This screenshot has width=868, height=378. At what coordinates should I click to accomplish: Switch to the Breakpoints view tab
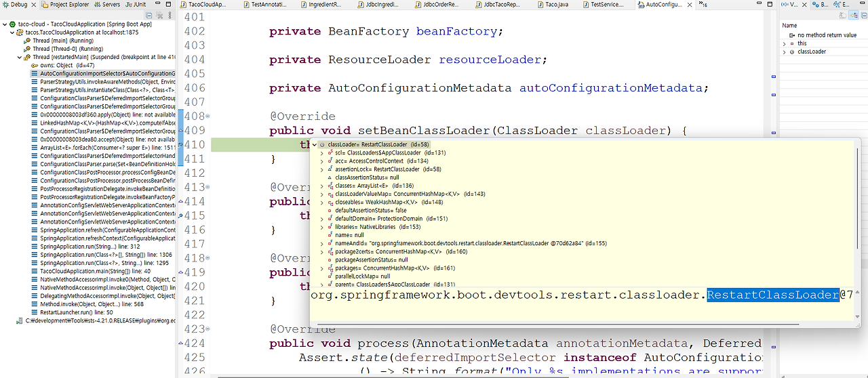pos(820,4)
